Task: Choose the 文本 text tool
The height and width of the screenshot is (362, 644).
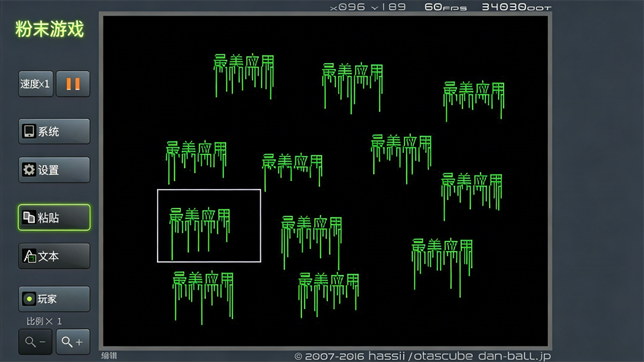Action: click(x=54, y=256)
